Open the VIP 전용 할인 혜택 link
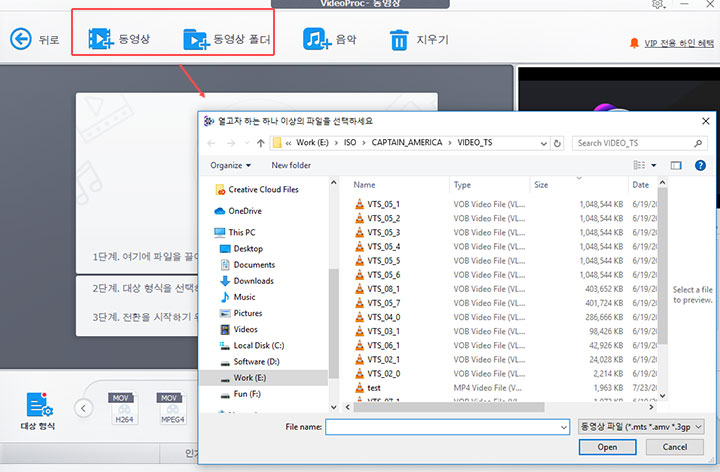This screenshot has height=472, width=720. (679, 43)
